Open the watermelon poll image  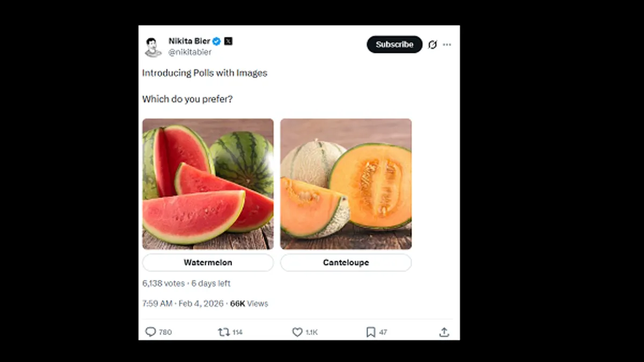pyautogui.click(x=208, y=184)
